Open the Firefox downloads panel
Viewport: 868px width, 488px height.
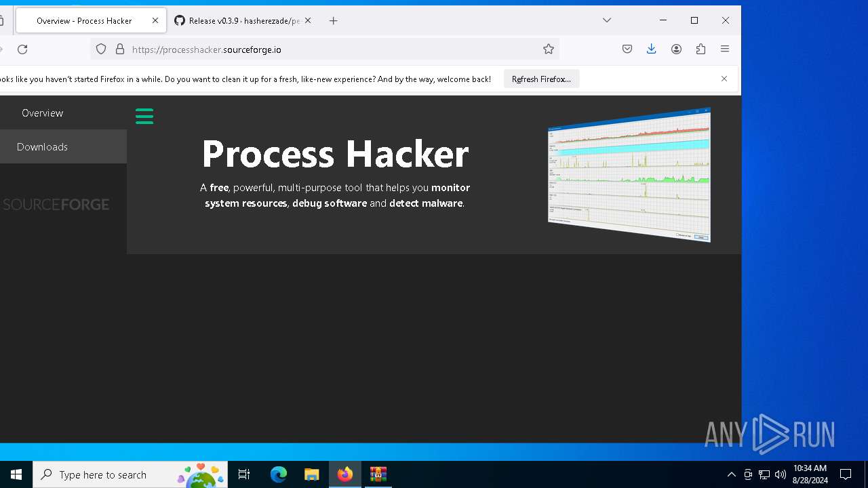[x=652, y=49]
